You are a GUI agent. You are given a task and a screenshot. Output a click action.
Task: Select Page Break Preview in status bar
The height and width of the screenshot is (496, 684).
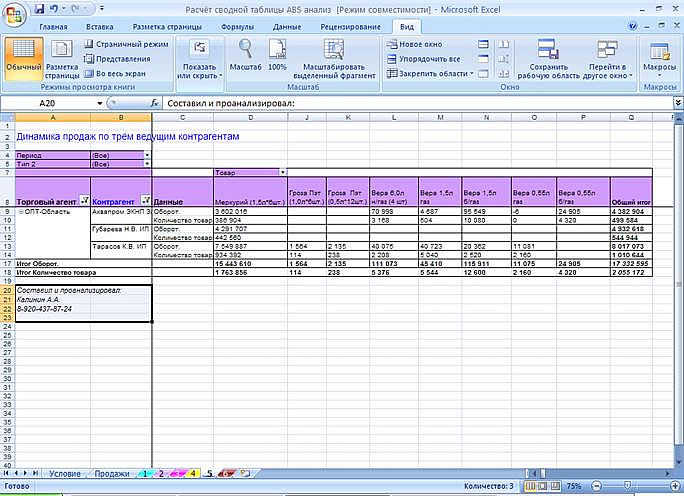[555, 486]
